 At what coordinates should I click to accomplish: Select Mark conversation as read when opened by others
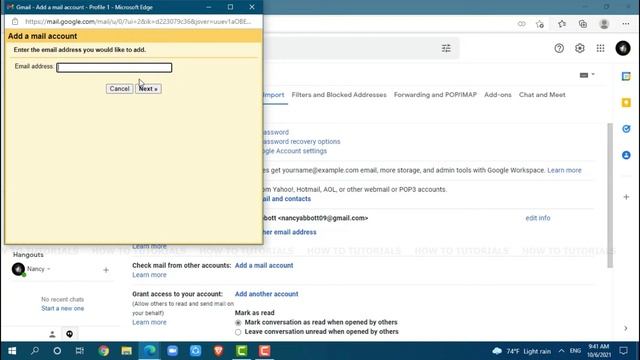238,322
